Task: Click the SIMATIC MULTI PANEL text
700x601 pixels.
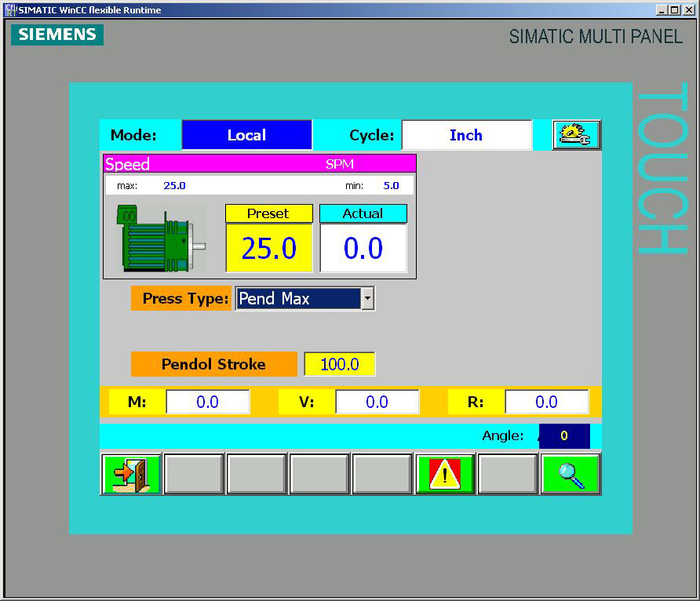Action: 596,37
